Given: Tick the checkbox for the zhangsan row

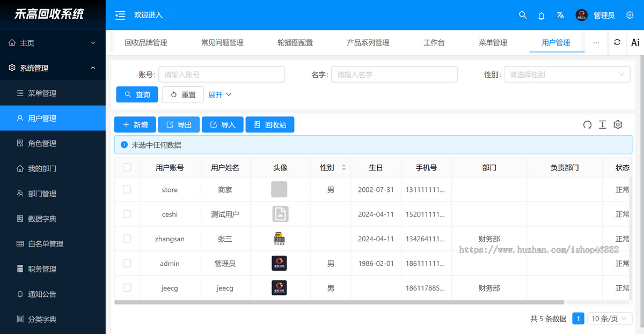Looking at the screenshot, I should pyautogui.click(x=127, y=239).
